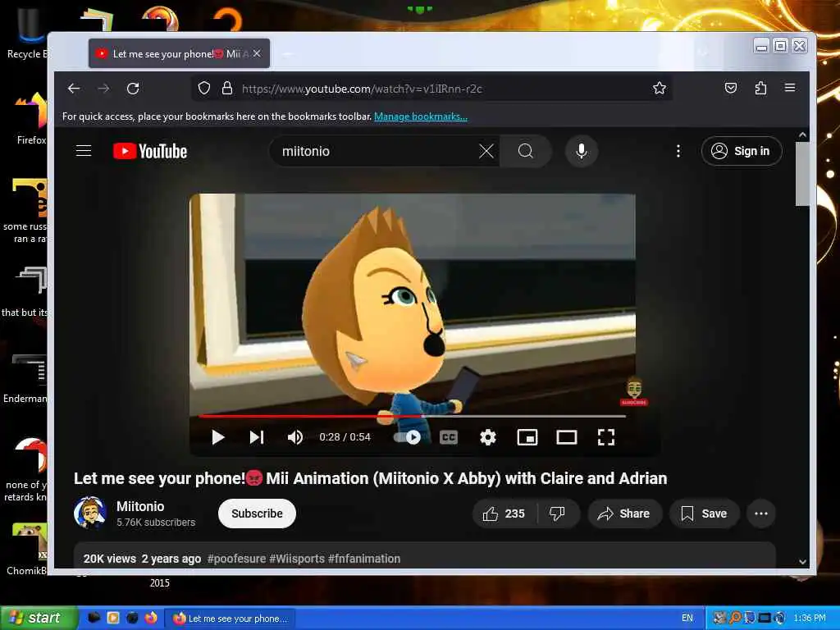Run search with the magnifier button
The height and width of the screenshot is (630, 840).
coord(526,151)
